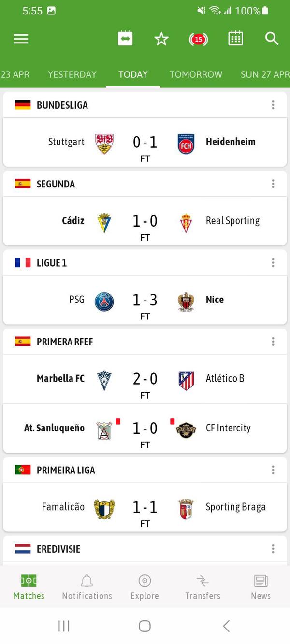Show live matches with 15 badge
290x644 pixels.
tap(198, 39)
